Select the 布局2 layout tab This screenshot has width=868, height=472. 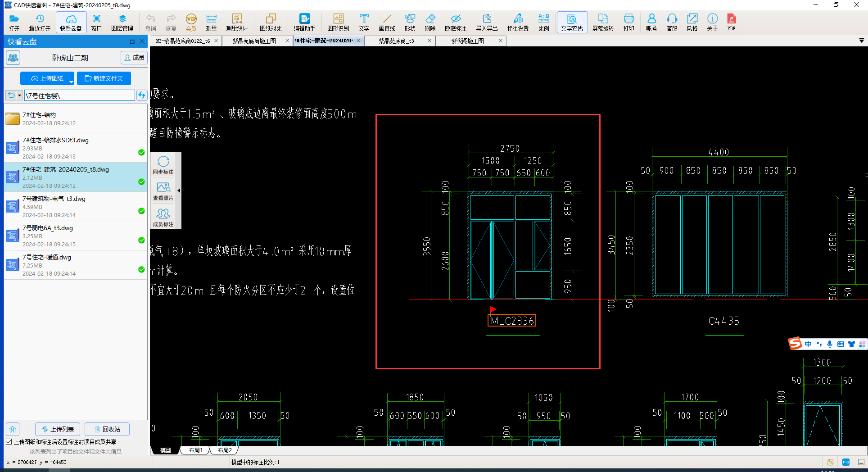coord(224,450)
